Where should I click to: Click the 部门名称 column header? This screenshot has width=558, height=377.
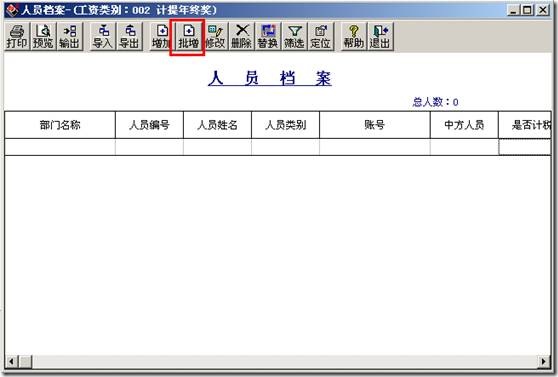pyautogui.click(x=60, y=125)
